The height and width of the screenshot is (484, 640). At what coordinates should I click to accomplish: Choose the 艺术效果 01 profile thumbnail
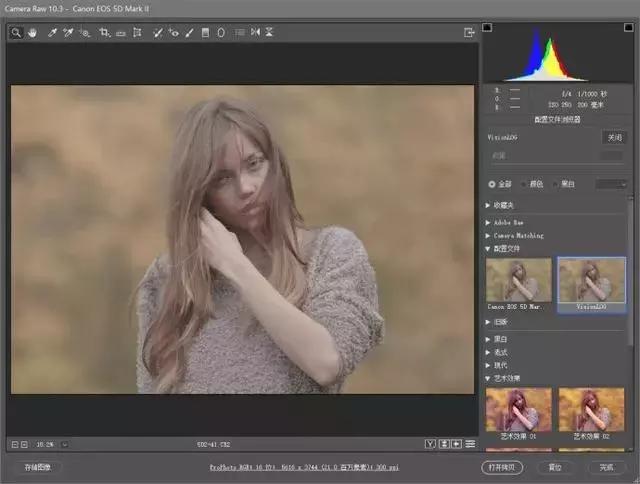pyautogui.click(x=517, y=410)
